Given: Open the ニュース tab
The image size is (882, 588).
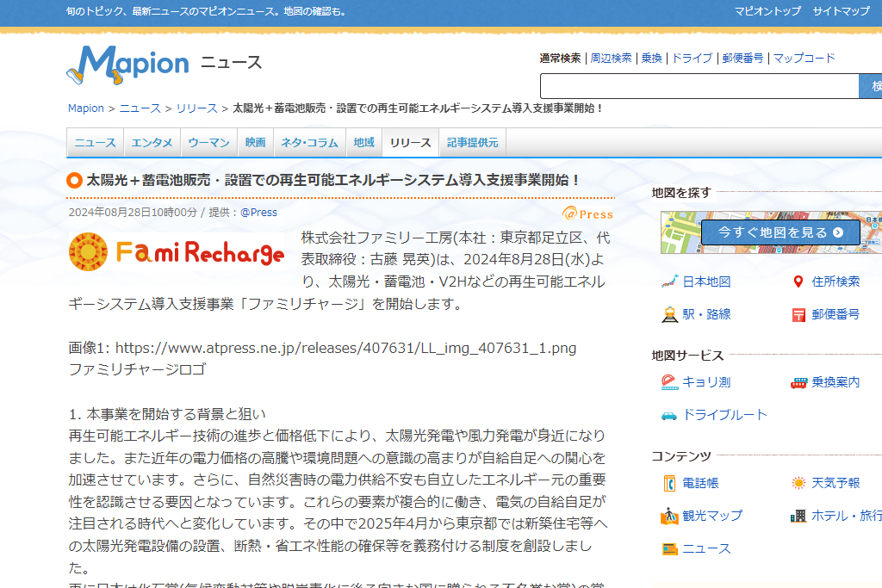Looking at the screenshot, I should 95,143.
